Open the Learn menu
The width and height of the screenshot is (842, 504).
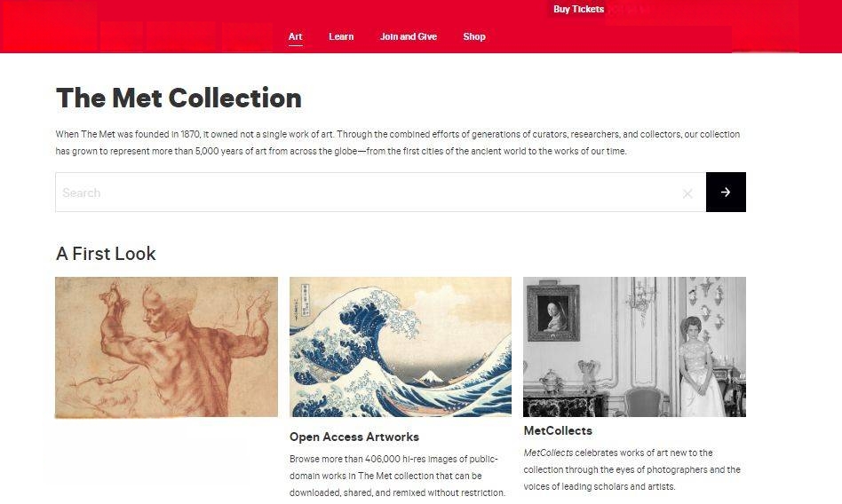pos(341,36)
